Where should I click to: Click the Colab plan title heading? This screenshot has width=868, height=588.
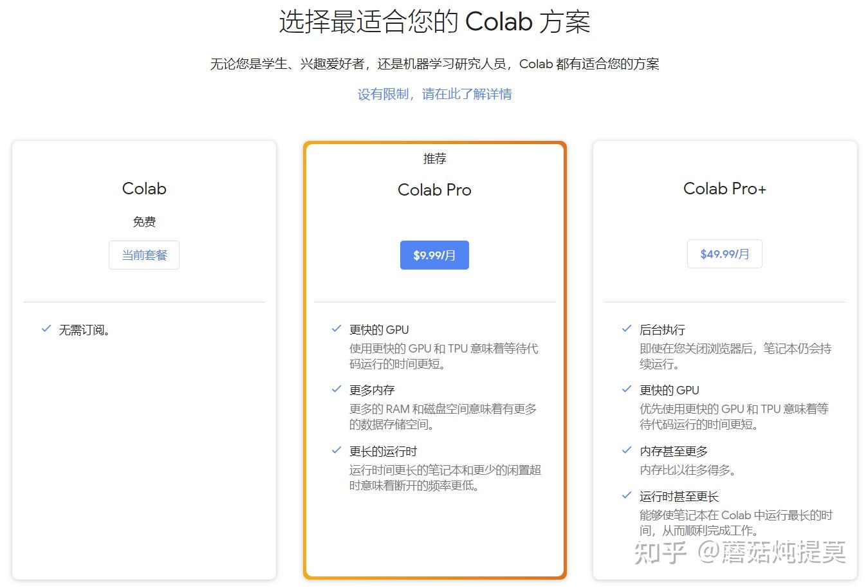[143, 188]
